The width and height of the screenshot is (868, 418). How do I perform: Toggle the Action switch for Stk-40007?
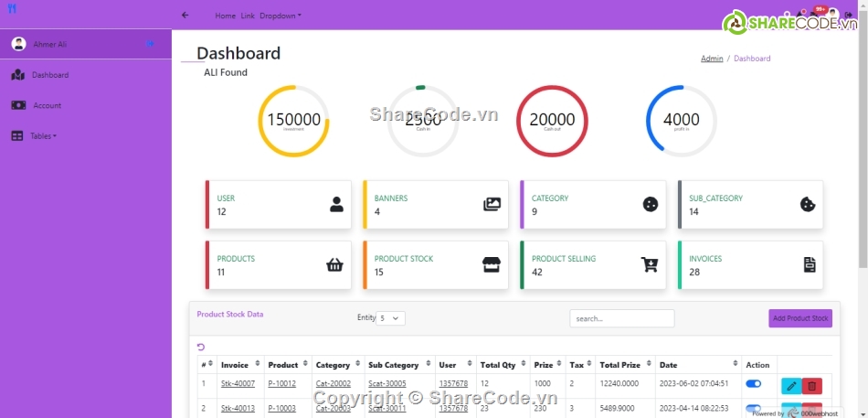754,384
